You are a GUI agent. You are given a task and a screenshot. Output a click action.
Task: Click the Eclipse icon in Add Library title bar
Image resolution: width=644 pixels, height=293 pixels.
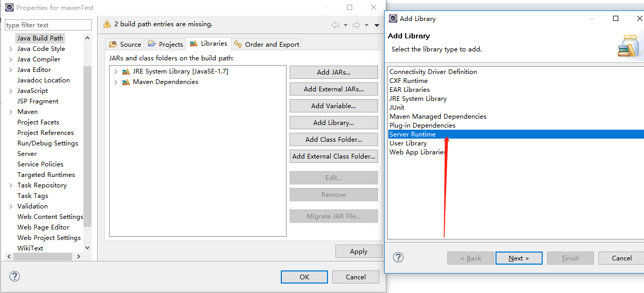[x=393, y=18]
